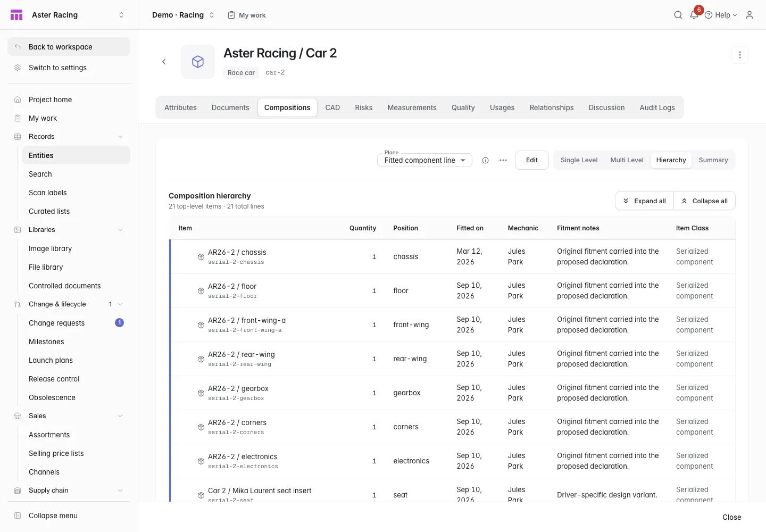
Task: Select the Hierarchy view mode
Action: click(x=671, y=160)
